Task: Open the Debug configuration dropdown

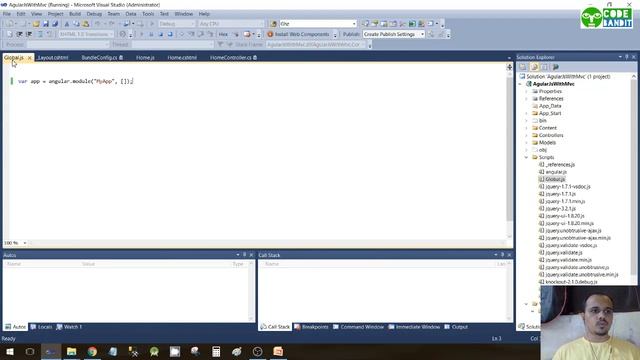Action: pyautogui.click(x=177, y=24)
